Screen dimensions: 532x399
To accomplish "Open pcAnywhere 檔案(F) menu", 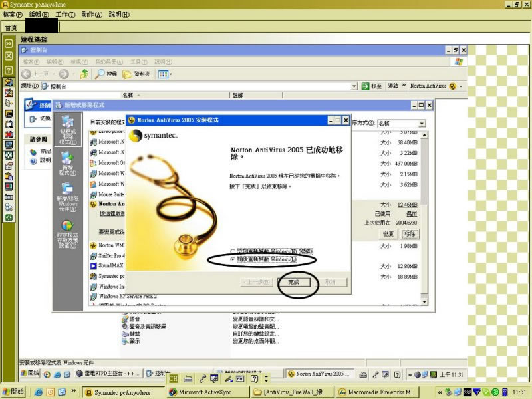I will pos(13,15).
